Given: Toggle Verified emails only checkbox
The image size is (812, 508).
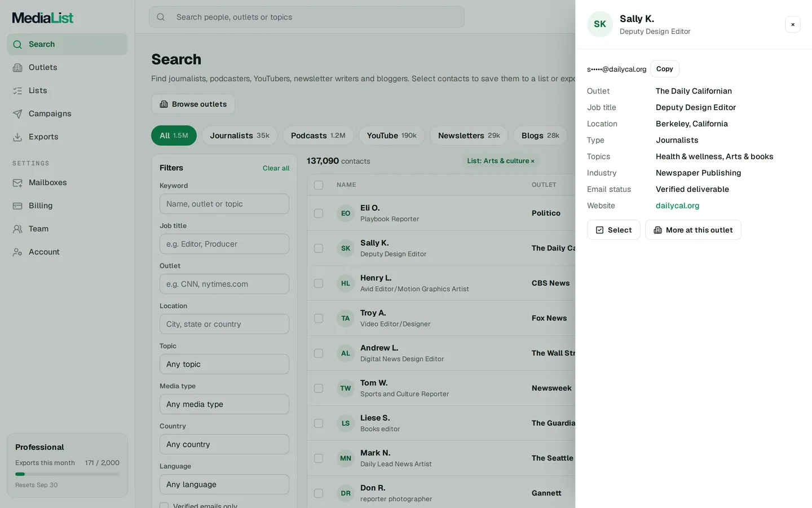Looking at the screenshot, I should coord(164,506).
